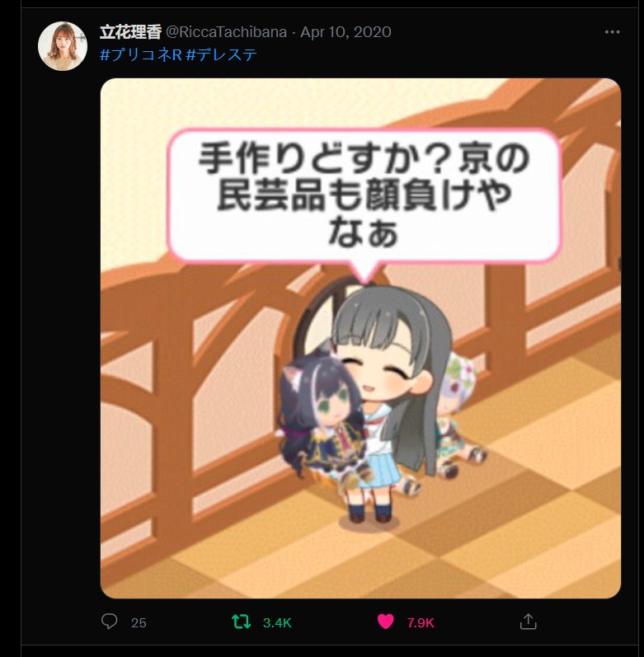Viewport: 644px width, 657px height.
Task: Click the cat-eared doll being held
Action: tap(322, 415)
